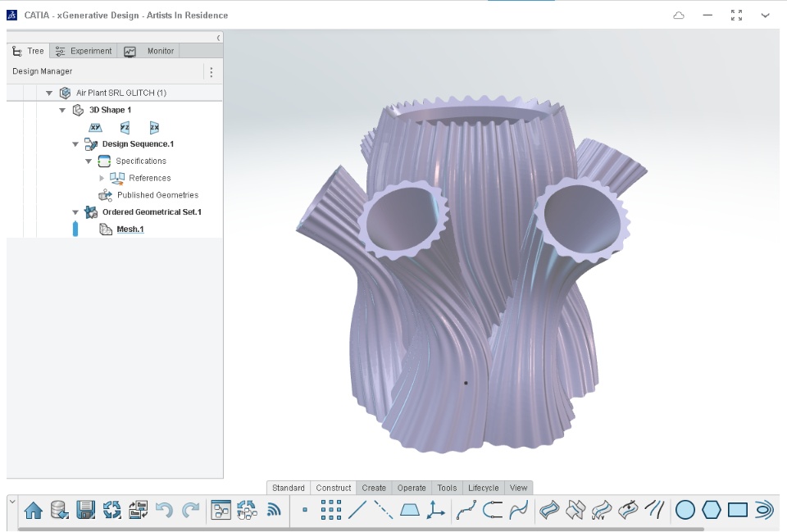The height and width of the screenshot is (532, 787).
Task: Click the dotted-edge surface icon after the crossed surfaces
Action: tap(602, 510)
